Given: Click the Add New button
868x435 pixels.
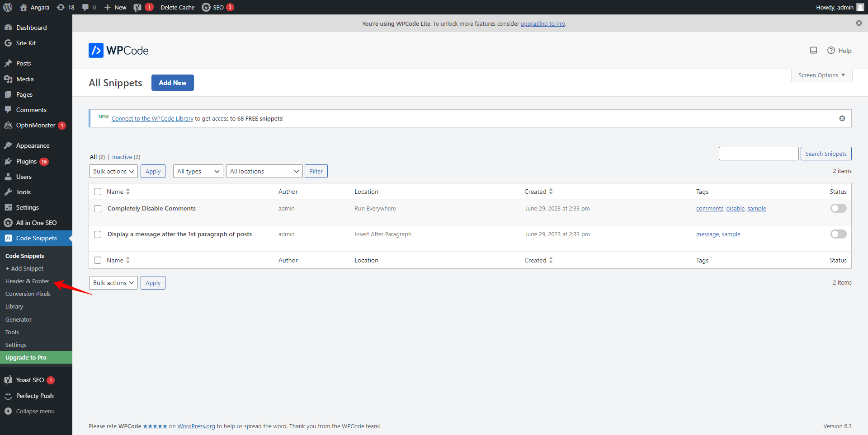Looking at the screenshot, I should click(173, 83).
